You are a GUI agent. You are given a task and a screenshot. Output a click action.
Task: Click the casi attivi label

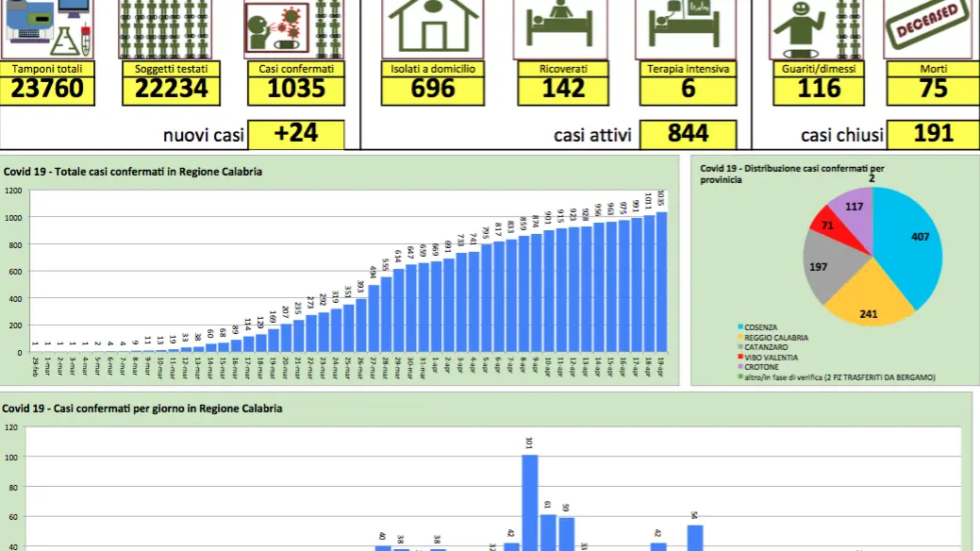click(x=592, y=135)
